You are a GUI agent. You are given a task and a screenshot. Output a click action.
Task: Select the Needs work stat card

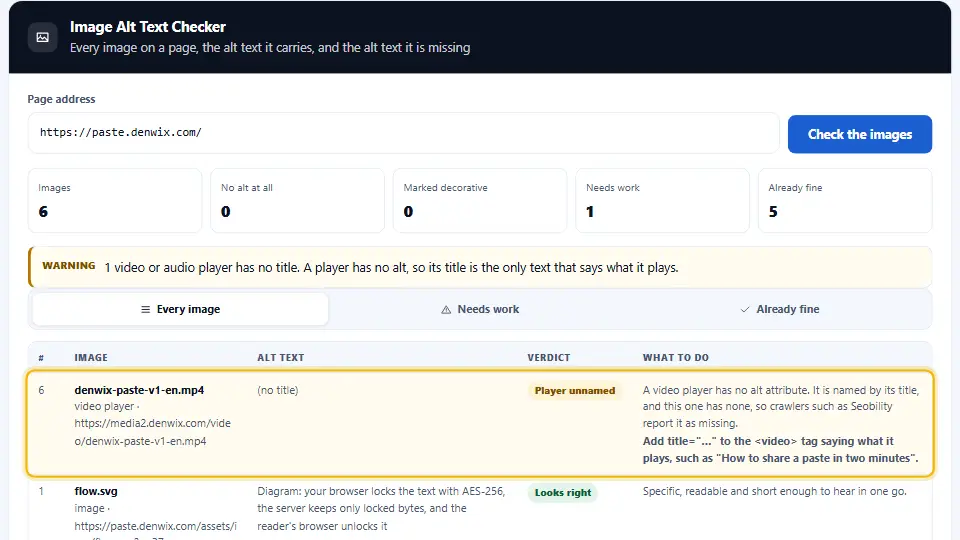(662, 201)
